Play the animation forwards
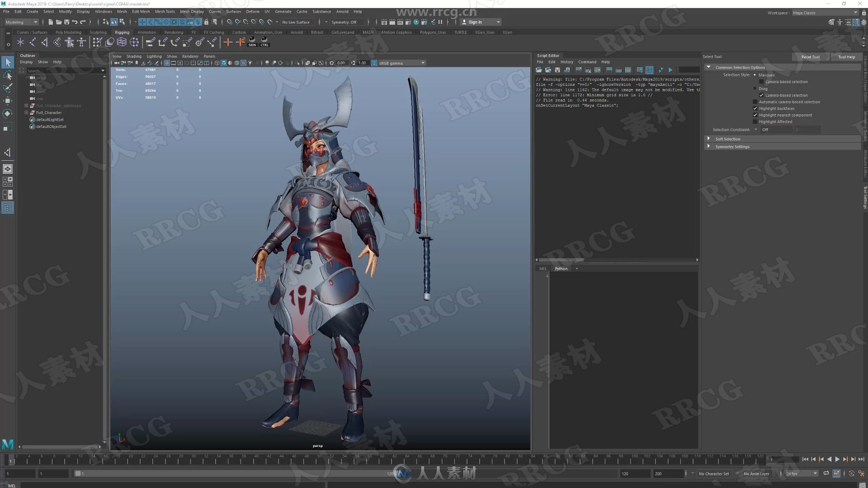This screenshot has width=868, height=488. point(837,459)
